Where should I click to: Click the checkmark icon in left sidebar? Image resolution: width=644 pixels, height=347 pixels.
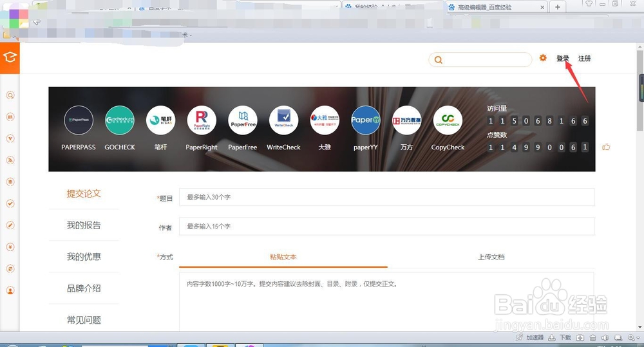tap(10, 203)
